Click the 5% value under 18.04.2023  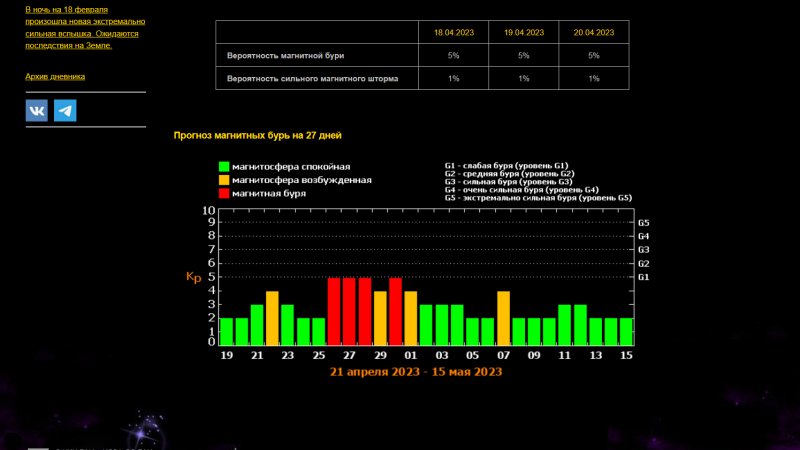[x=454, y=56]
